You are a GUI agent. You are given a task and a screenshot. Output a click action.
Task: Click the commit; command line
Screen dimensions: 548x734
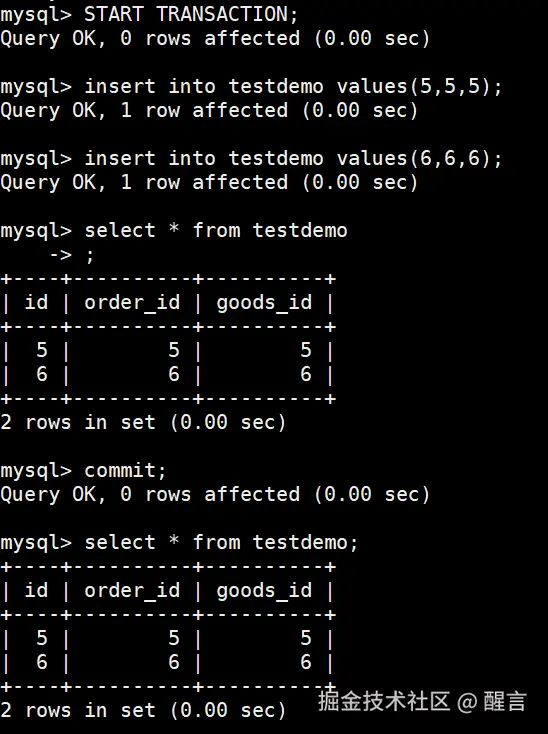[x=125, y=470]
